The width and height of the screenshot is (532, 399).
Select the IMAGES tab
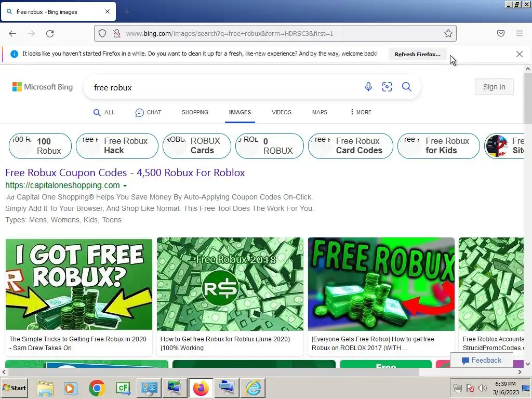tap(240, 112)
